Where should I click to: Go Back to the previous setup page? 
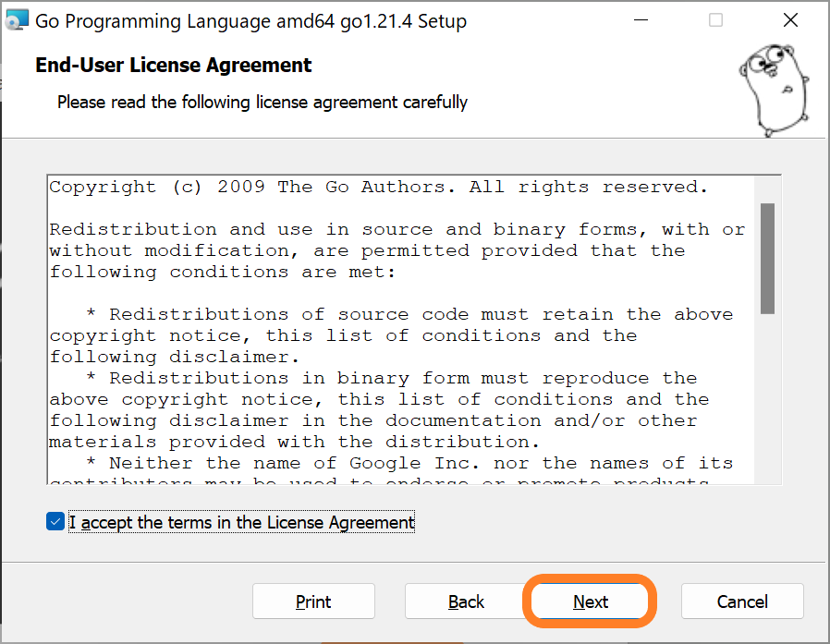point(466,601)
